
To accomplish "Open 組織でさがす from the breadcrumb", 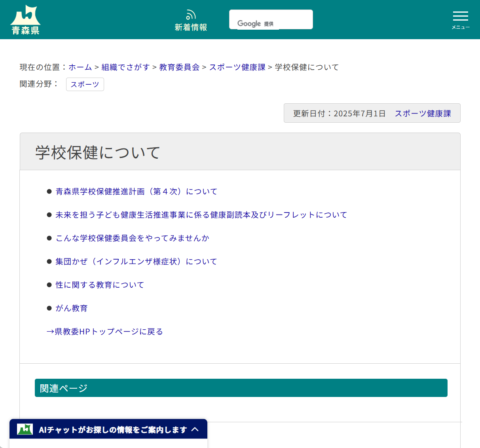I will [125, 67].
